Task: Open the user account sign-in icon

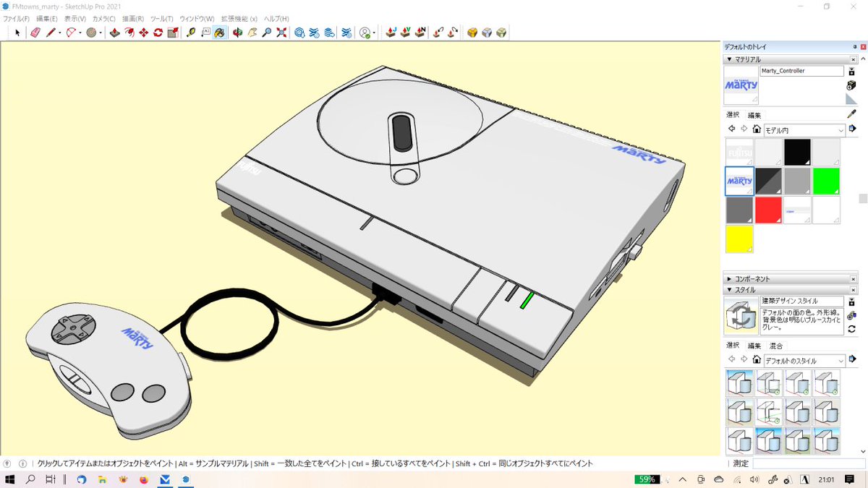Action: tap(365, 33)
